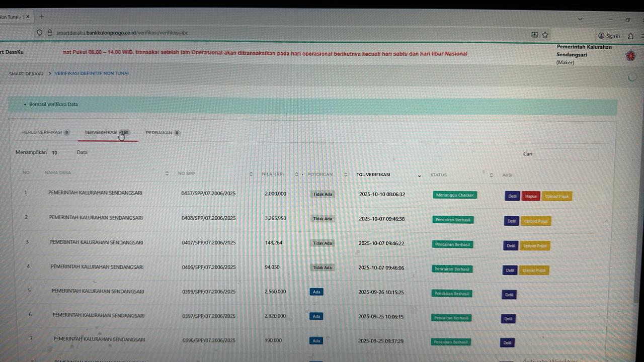Click Upload Pajak for SPP 0408
644x362 pixels.
click(536, 221)
